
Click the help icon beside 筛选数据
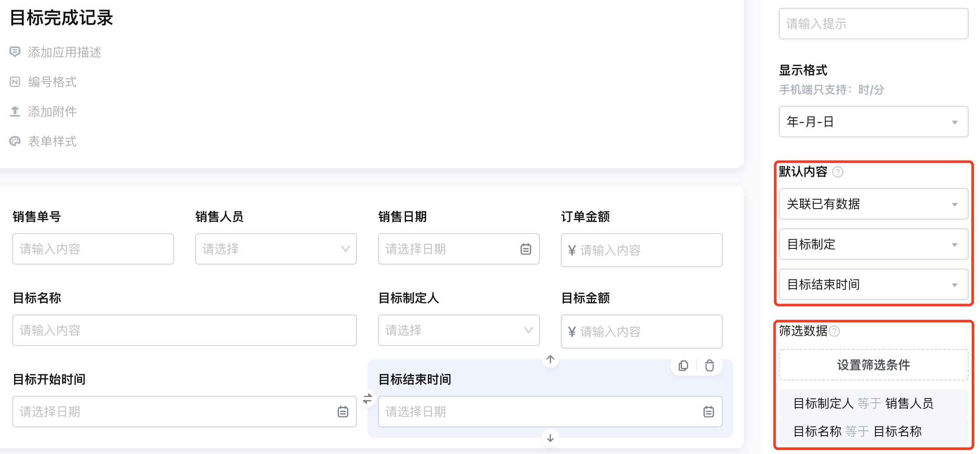(834, 331)
